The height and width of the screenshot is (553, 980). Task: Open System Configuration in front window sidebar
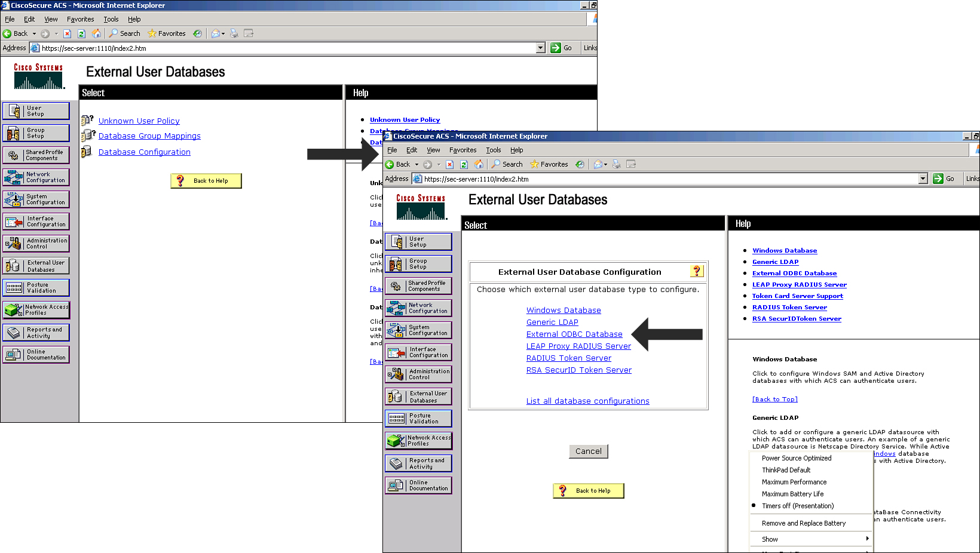click(x=418, y=330)
